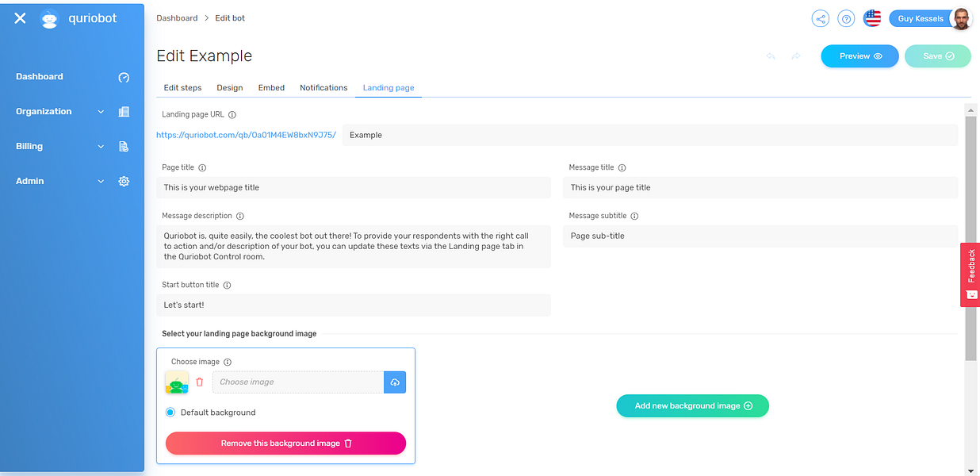
Task: Click the Admin gear icon
Action: click(124, 182)
